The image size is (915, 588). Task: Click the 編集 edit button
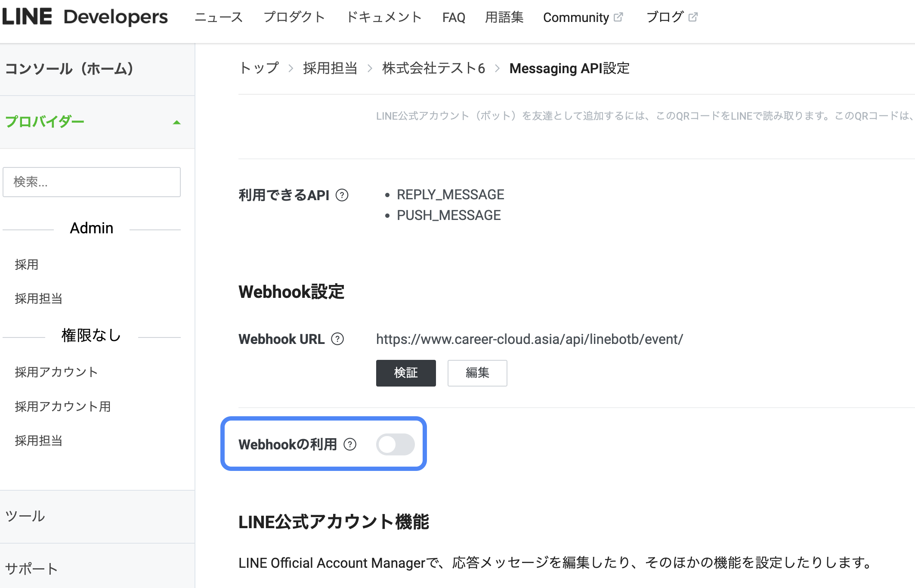(x=477, y=373)
